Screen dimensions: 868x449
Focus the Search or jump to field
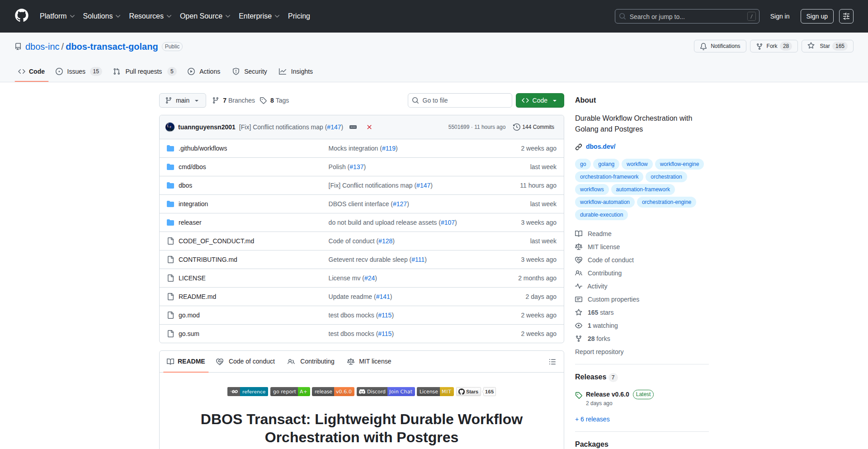(687, 16)
